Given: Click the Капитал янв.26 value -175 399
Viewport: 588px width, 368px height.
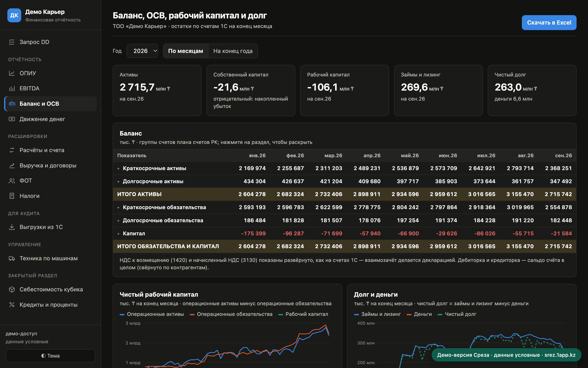Looking at the screenshot, I should click(x=253, y=234).
